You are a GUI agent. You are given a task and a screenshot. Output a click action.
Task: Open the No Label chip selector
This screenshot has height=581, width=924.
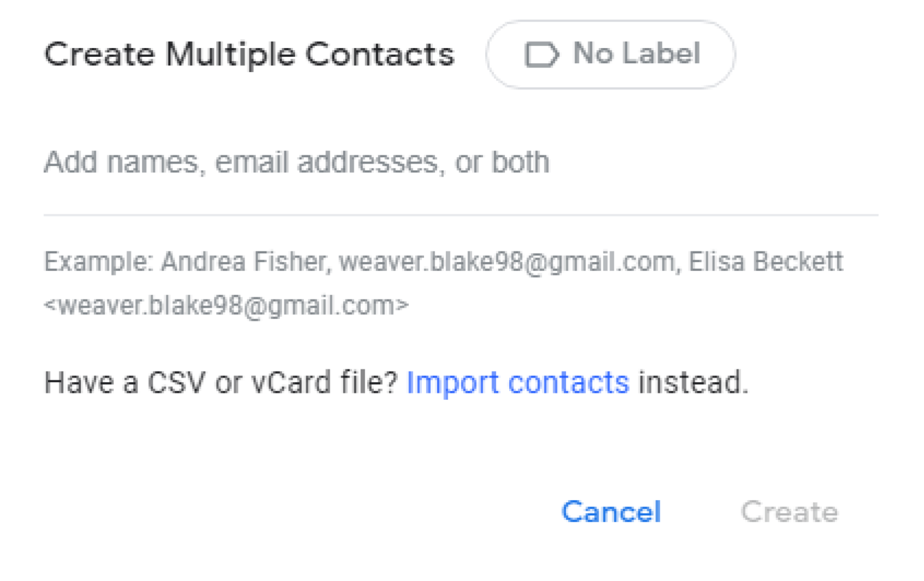pos(610,54)
